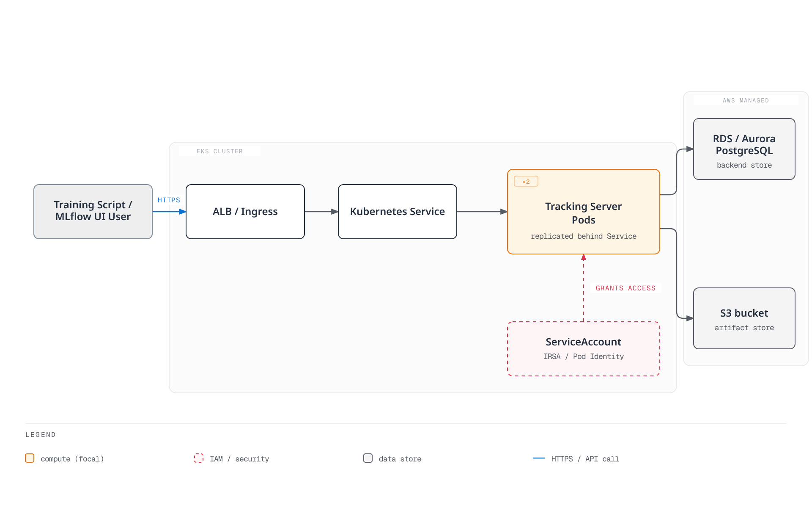The height and width of the screenshot is (508, 812).
Task: Click 'data store' legend text
Action: click(400, 459)
